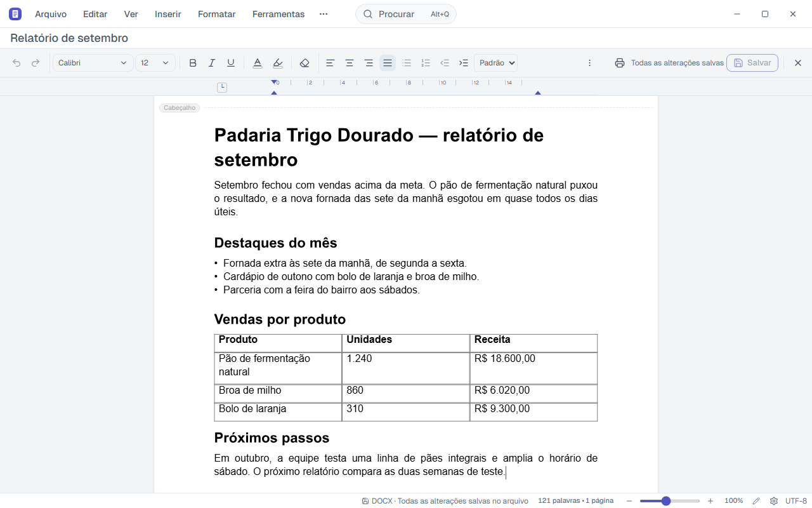
Task: Click the cell with 1.240 units
Action: pyautogui.click(x=406, y=368)
